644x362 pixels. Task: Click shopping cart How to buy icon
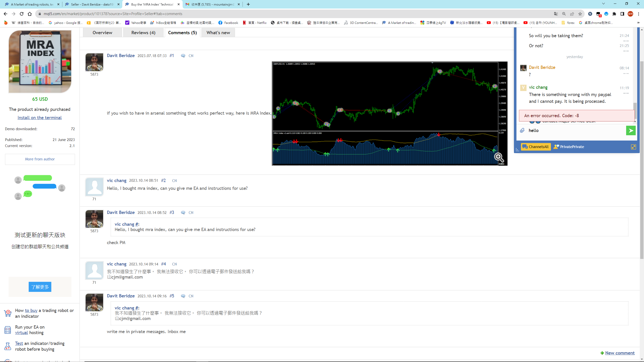(x=8, y=313)
